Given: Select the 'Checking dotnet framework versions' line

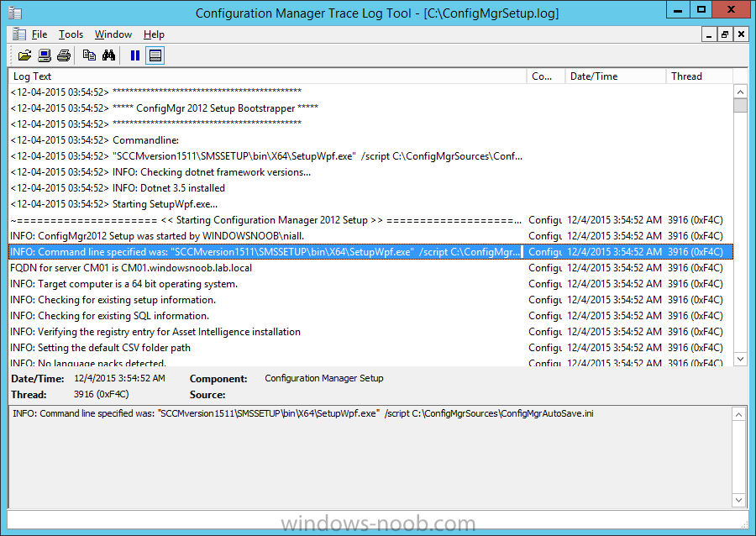Looking at the screenshot, I should coord(371,172).
